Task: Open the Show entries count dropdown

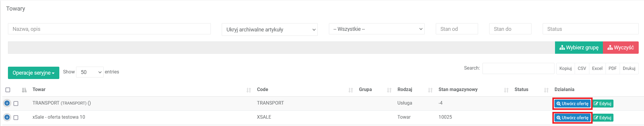Action: 90,72
